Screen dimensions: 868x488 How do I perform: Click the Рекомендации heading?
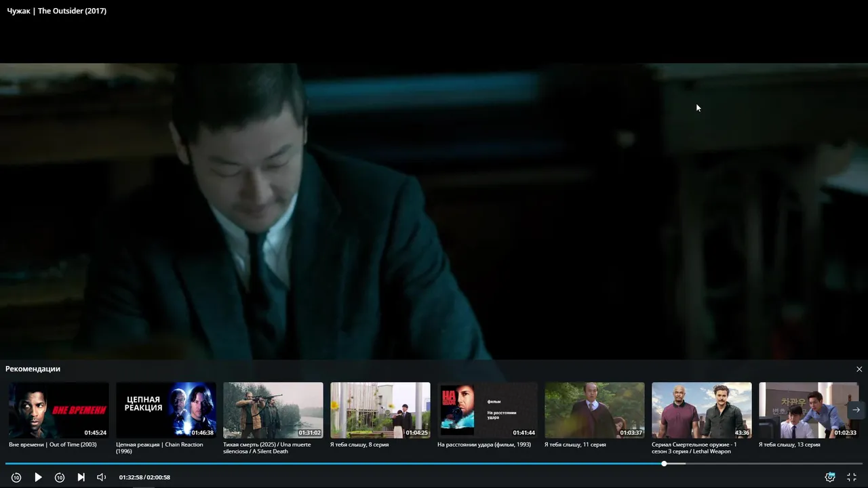pos(33,369)
